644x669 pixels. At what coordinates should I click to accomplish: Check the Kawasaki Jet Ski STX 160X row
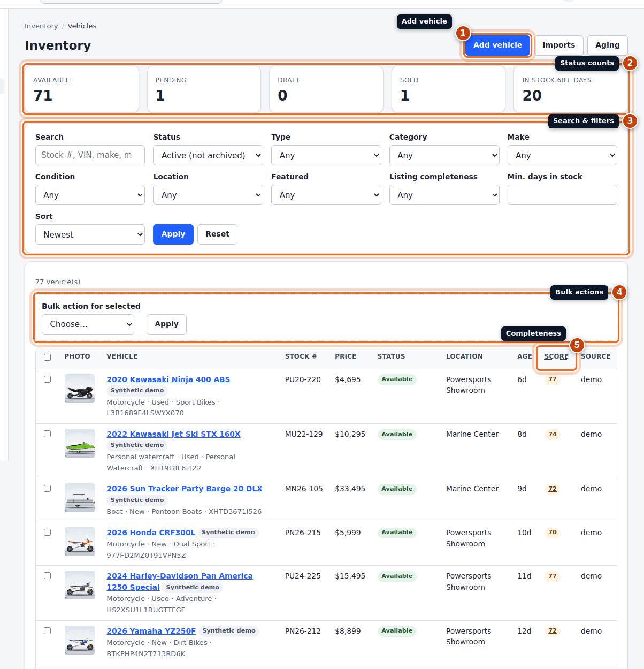coord(48,434)
